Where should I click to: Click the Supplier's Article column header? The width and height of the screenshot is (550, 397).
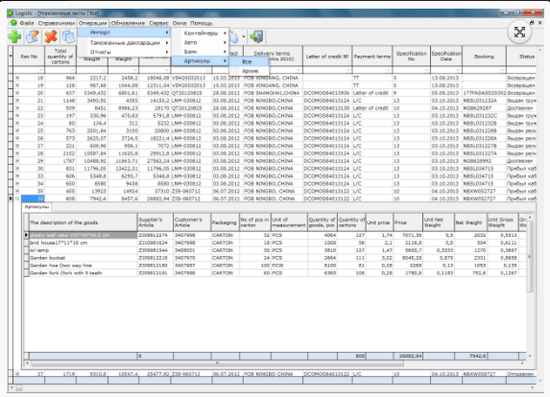point(155,222)
